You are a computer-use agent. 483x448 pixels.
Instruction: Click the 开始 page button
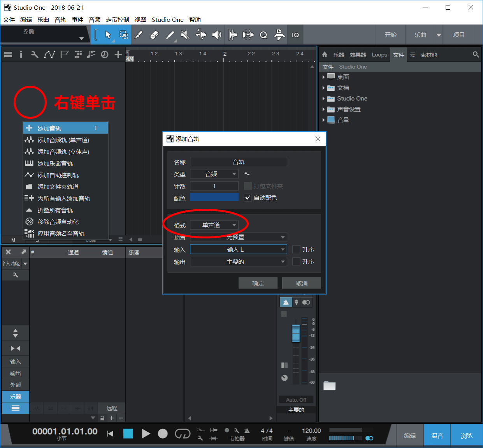(x=390, y=35)
